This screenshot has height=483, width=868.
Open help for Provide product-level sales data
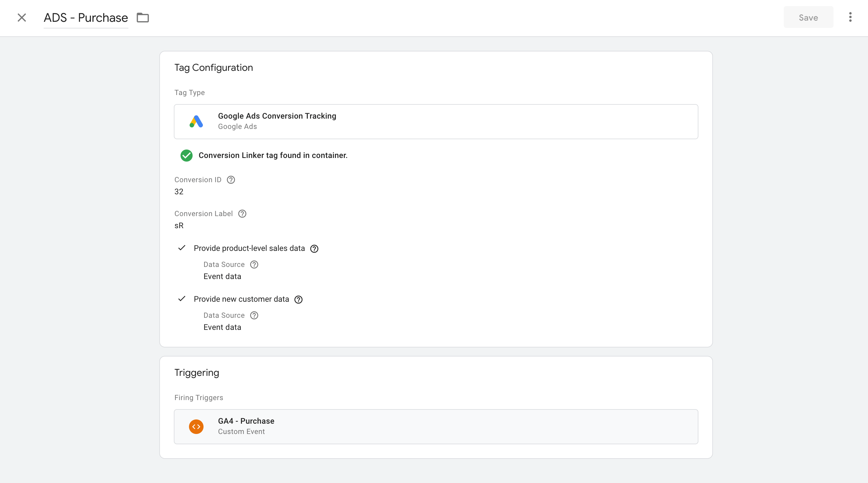tap(314, 249)
